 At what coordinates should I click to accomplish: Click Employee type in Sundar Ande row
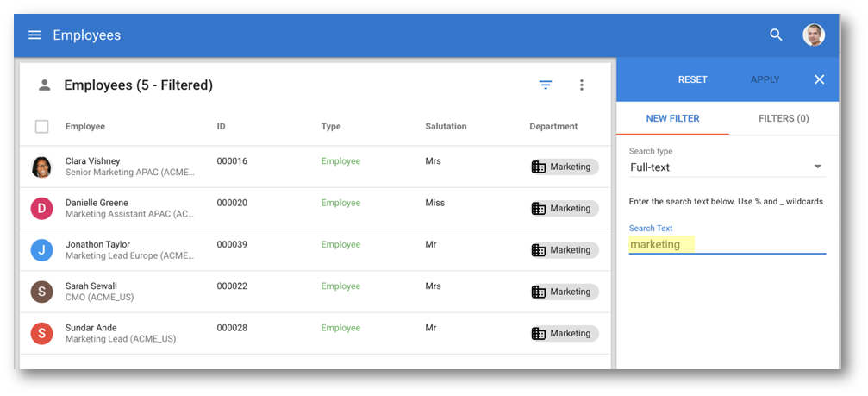point(340,328)
